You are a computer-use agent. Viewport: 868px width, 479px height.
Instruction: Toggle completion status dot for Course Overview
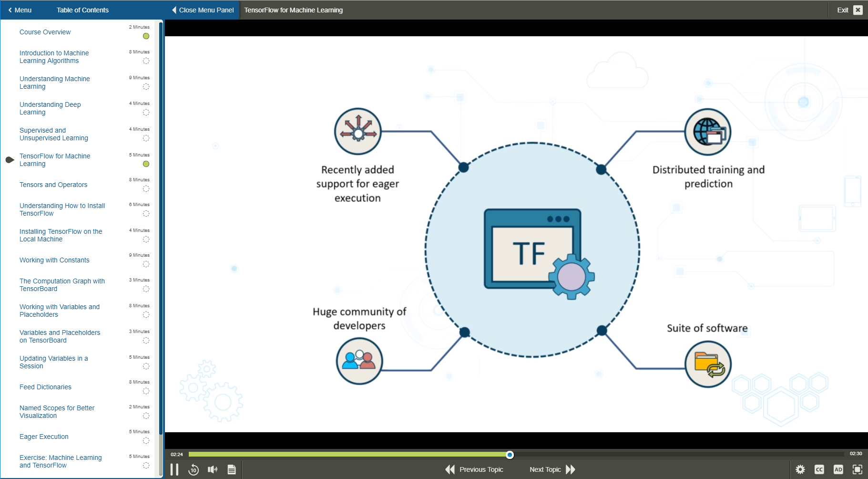pos(146,36)
